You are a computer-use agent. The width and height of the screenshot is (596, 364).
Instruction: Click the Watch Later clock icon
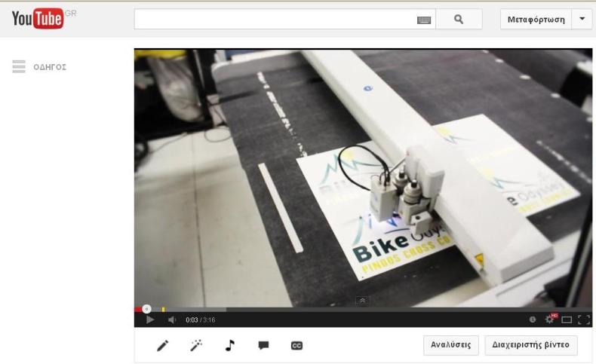click(x=533, y=320)
